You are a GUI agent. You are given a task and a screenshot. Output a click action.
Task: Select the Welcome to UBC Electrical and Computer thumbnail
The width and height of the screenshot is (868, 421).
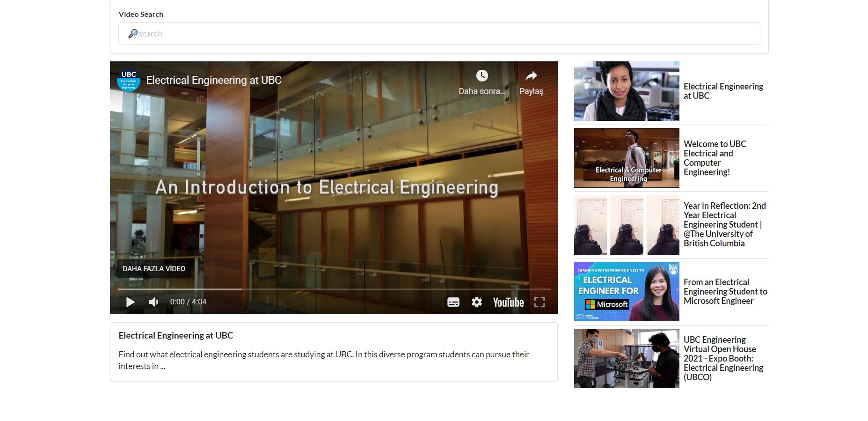[x=627, y=158]
